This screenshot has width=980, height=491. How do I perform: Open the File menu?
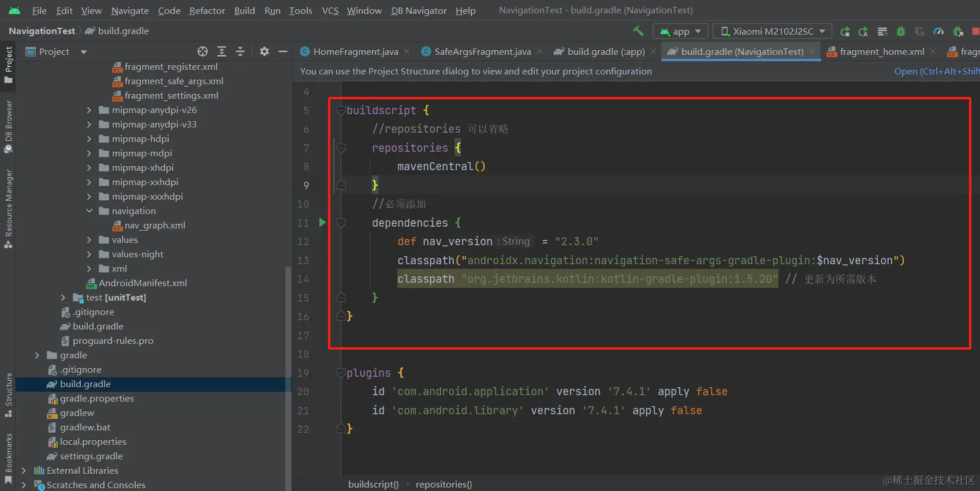tap(39, 10)
